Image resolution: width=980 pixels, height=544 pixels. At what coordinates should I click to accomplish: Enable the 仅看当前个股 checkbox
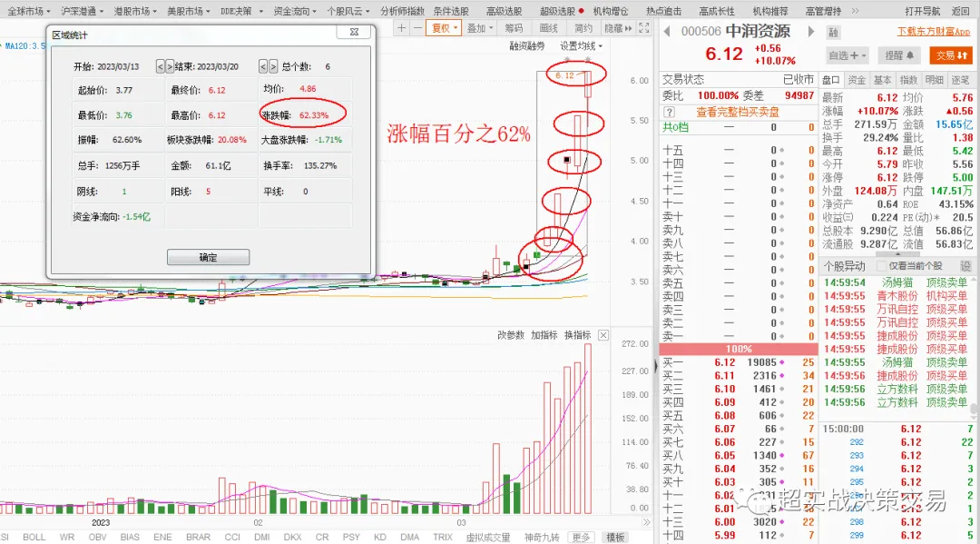pyautogui.click(x=880, y=265)
